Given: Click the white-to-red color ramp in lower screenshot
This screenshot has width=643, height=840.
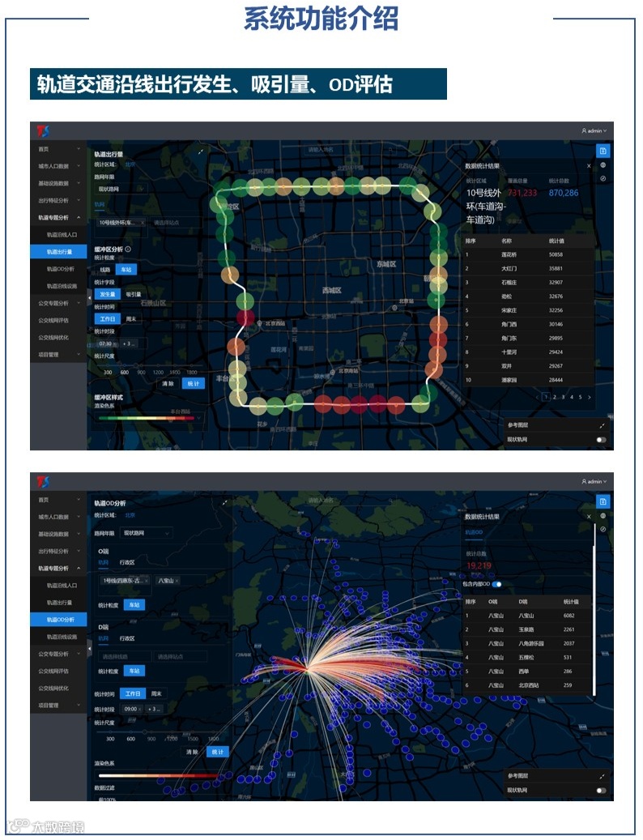Looking at the screenshot, I should (x=159, y=775).
